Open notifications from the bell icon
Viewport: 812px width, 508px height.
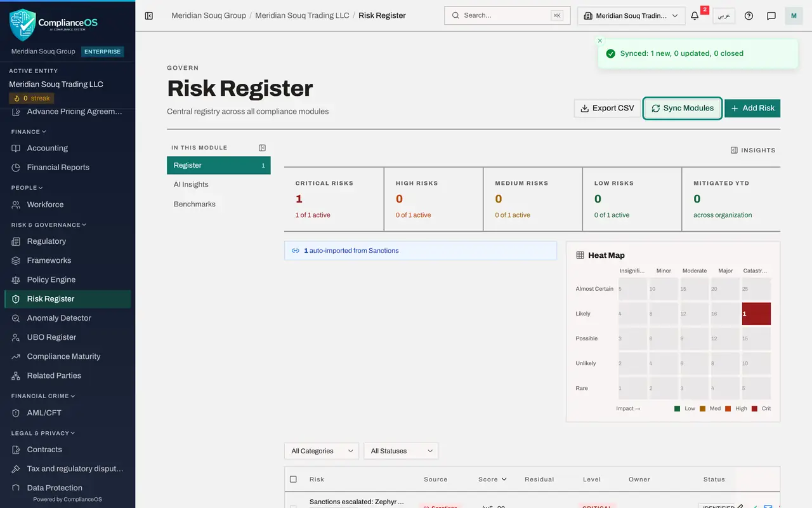coord(695,16)
